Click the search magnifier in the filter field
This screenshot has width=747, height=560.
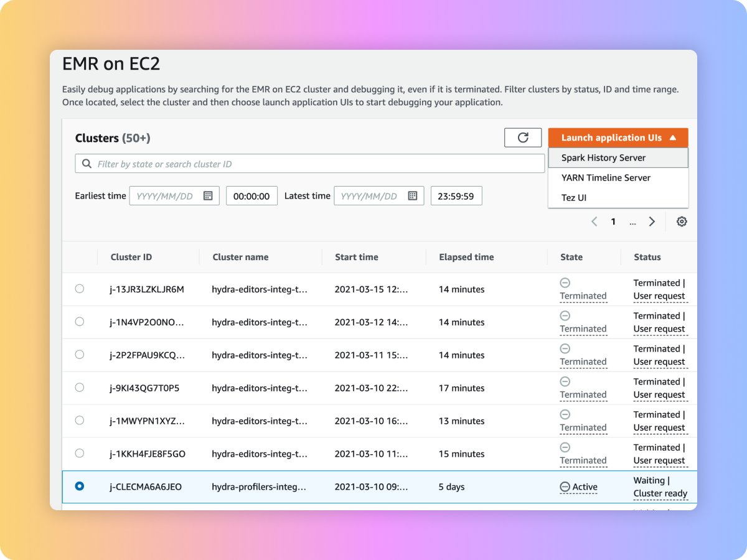tap(87, 163)
